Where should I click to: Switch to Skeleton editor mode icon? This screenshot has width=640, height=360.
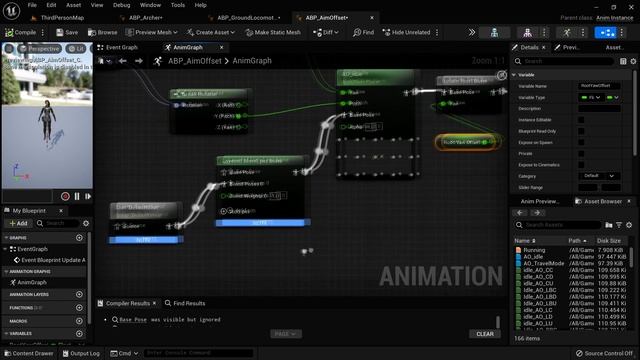click(x=494, y=32)
